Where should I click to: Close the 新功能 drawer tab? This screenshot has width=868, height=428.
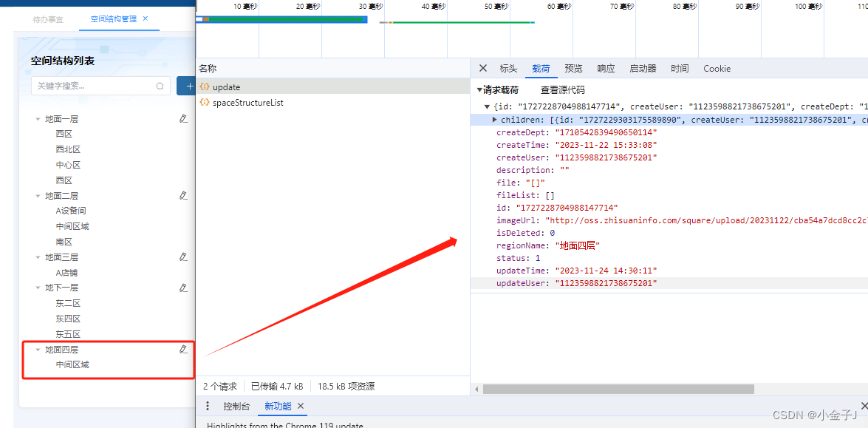(x=300, y=406)
